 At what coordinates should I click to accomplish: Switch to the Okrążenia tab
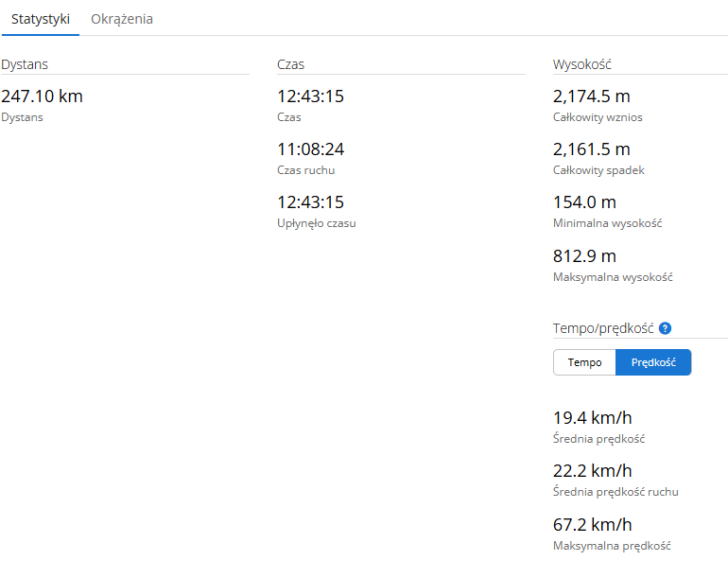click(122, 19)
